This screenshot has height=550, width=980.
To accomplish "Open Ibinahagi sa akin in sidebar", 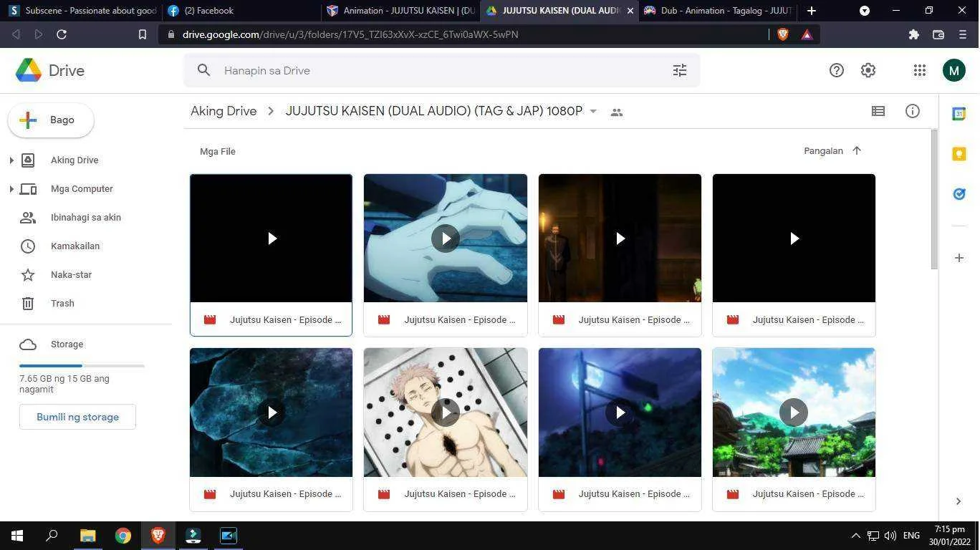I will [86, 218].
